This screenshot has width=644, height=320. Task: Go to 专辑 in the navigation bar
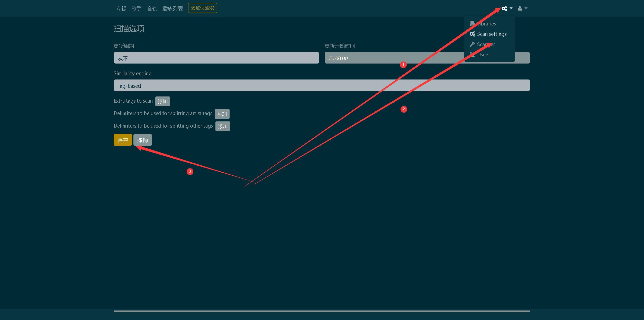coord(121,8)
